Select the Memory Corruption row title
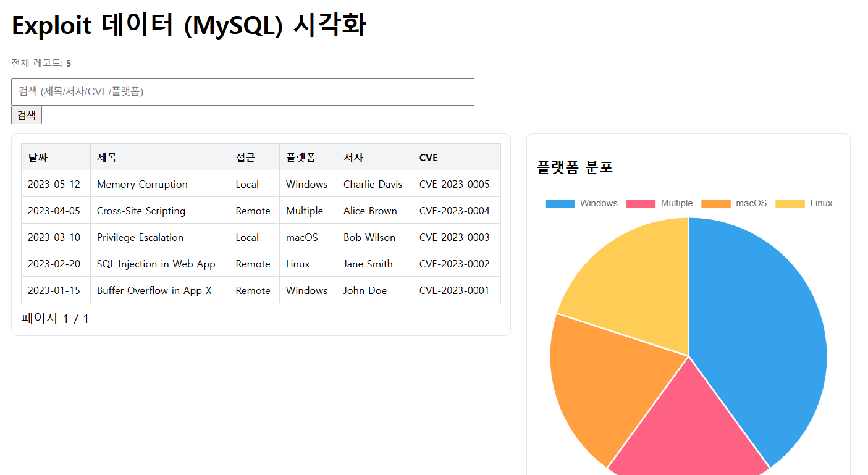 [x=142, y=184]
